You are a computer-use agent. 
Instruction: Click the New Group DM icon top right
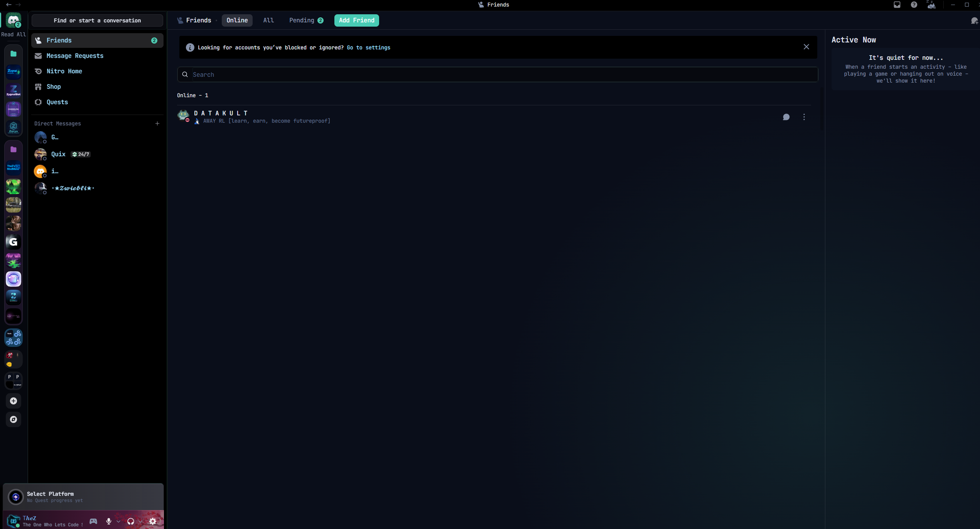pos(975,20)
